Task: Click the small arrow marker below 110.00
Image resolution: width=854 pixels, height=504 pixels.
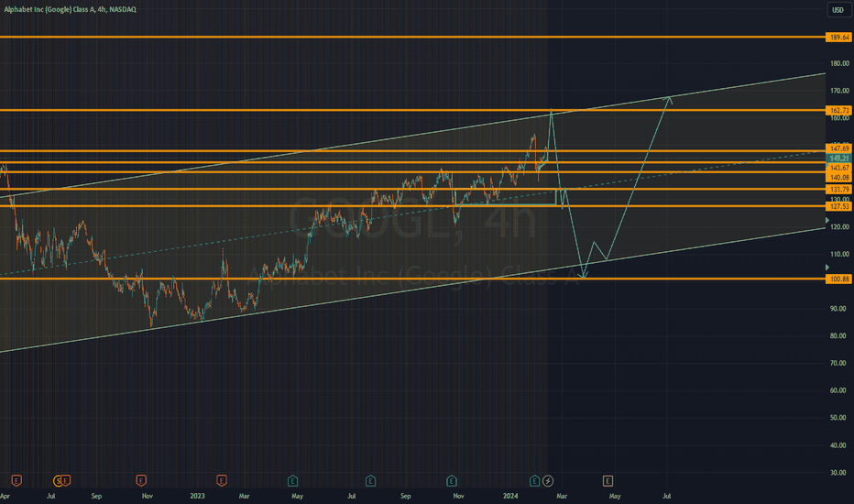Action: click(827, 268)
